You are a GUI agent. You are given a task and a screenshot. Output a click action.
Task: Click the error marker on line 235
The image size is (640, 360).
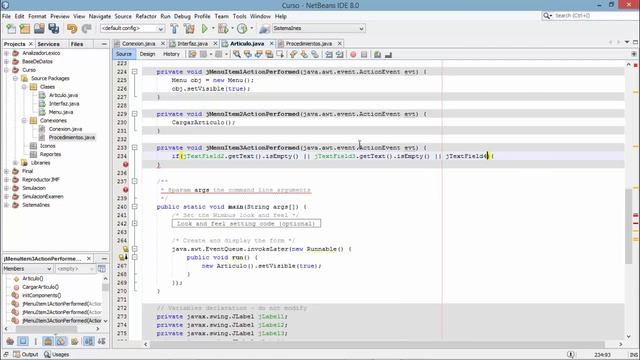125,164
